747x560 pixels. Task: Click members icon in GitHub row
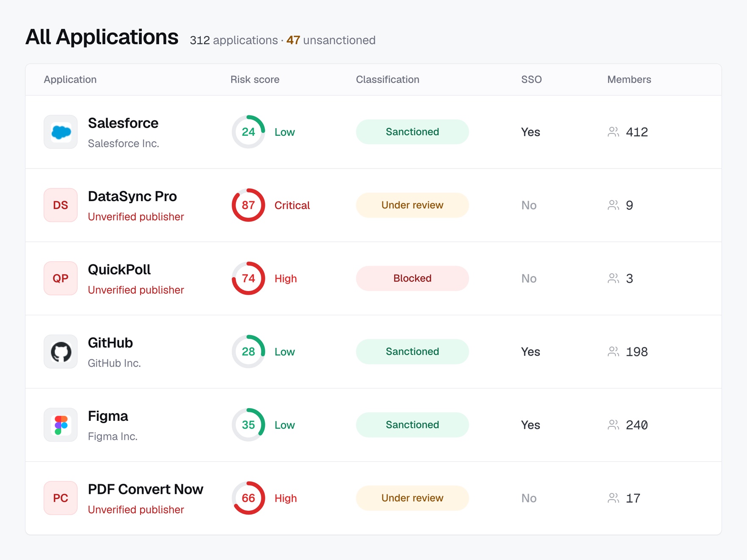tap(613, 352)
